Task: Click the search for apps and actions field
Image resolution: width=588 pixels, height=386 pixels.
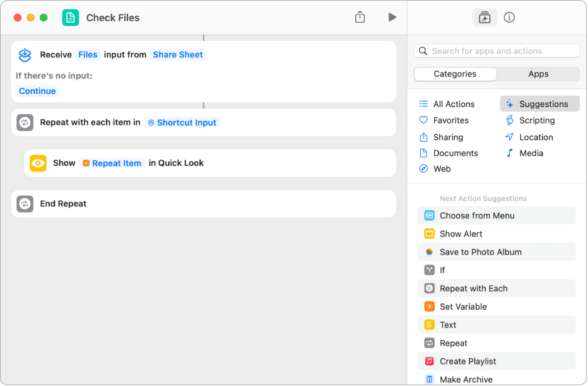Action: (497, 51)
